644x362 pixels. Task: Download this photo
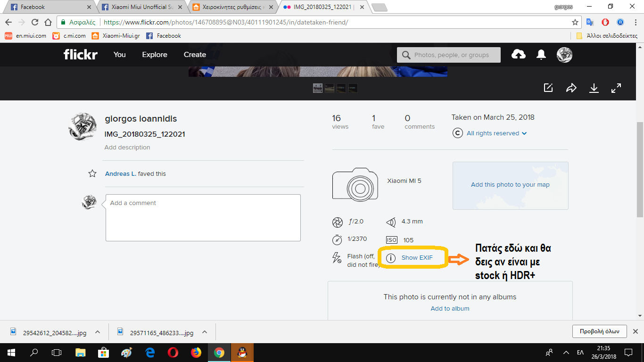point(594,88)
